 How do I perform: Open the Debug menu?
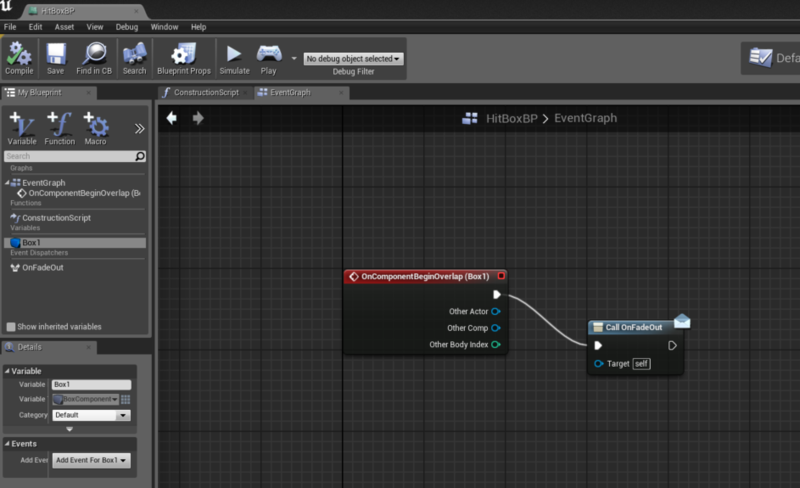point(127,27)
